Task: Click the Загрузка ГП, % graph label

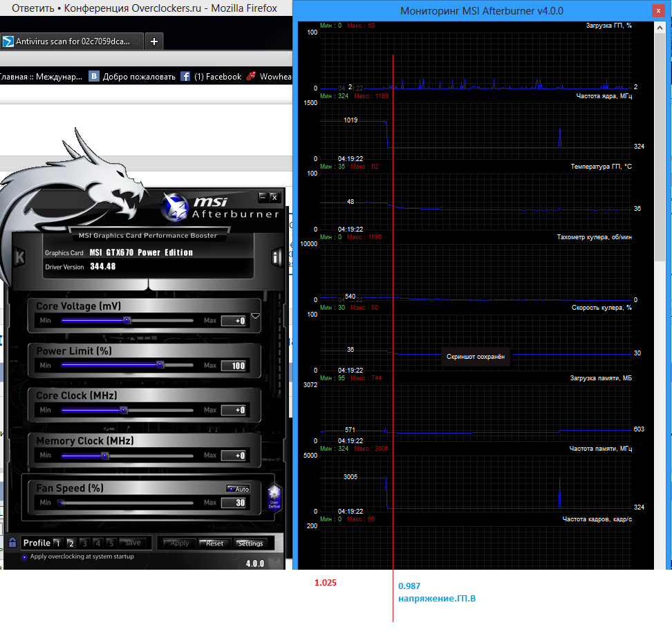Action: coord(608,26)
